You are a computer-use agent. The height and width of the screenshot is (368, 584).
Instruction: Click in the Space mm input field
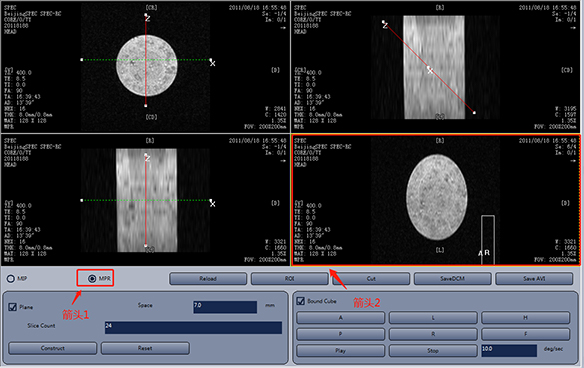tap(225, 307)
